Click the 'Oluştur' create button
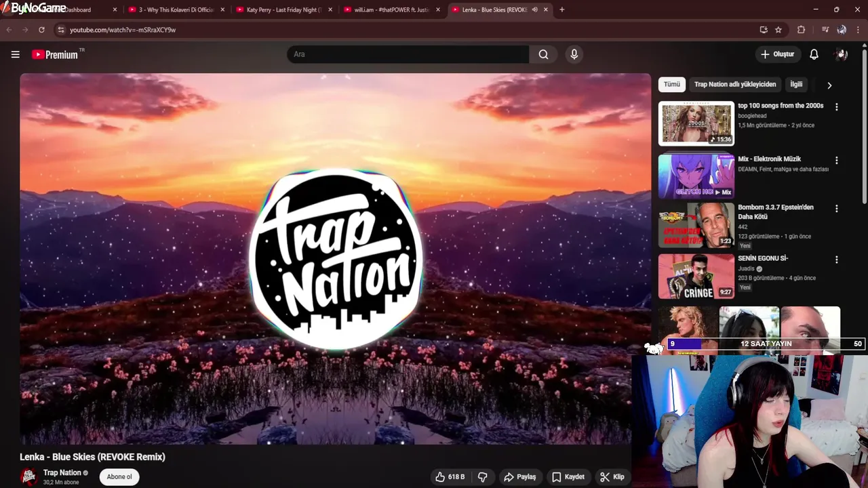This screenshot has height=488, width=868. (x=778, y=54)
